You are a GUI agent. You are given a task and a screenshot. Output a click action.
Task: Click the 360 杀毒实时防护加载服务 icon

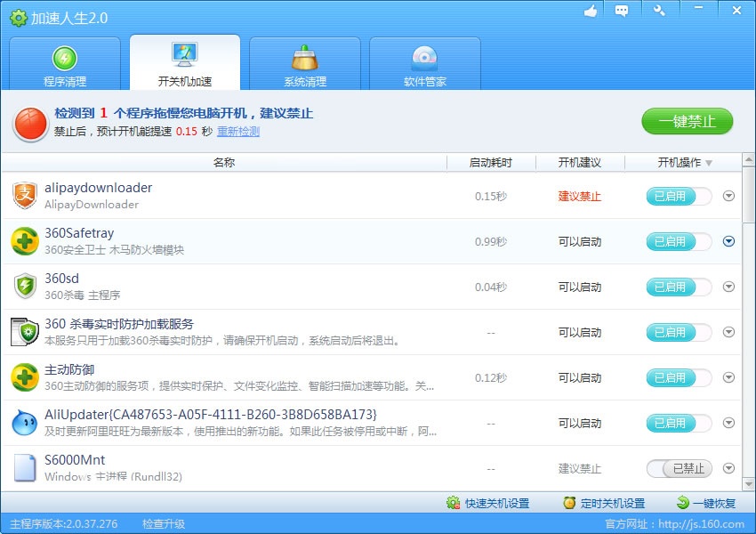[x=25, y=332]
